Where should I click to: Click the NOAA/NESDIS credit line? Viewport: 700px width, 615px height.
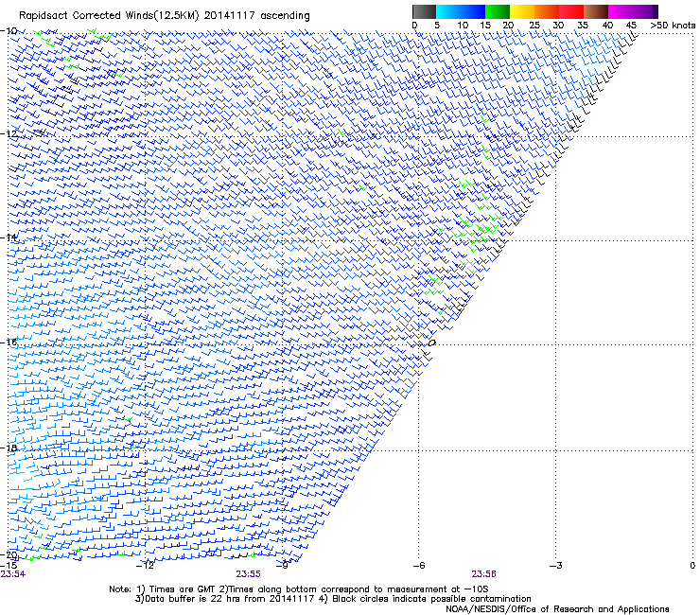coord(557,609)
